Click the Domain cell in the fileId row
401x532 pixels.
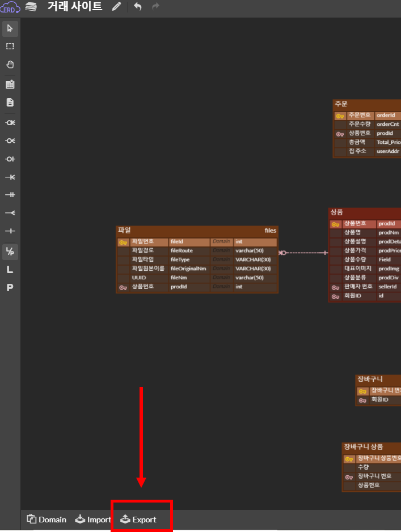tap(221, 241)
